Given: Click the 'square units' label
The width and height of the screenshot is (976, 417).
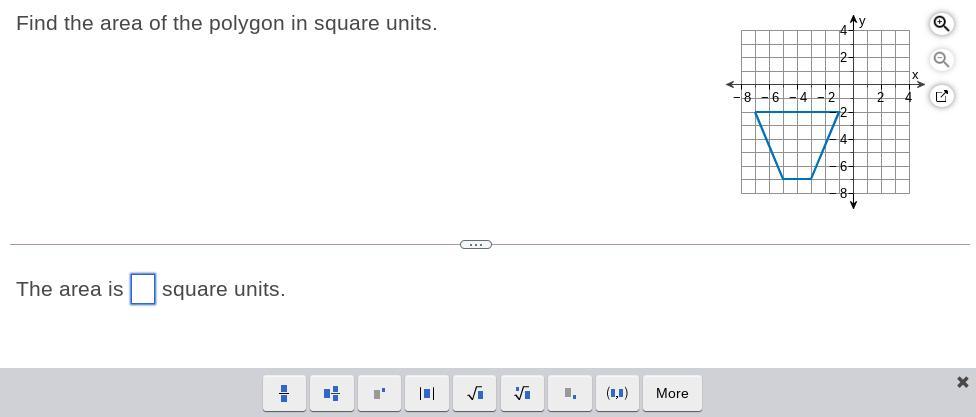Looking at the screenshot, I should pos(224,289).
